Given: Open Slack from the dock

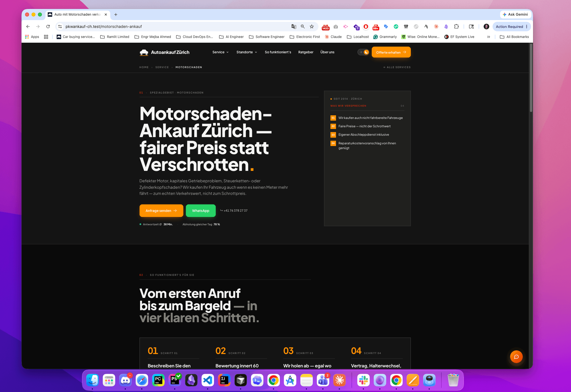Looking at the screenshot, I should coord(363,380).
